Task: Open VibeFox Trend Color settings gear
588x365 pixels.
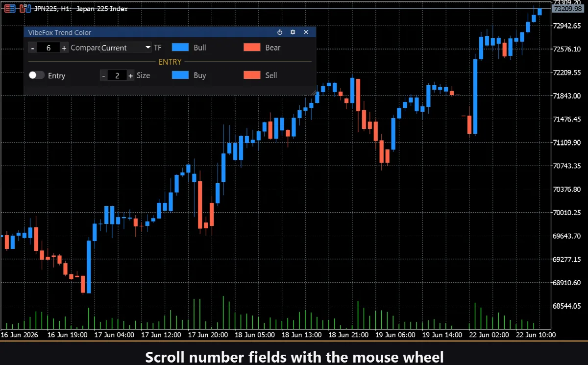Action: tap(293, 32)
